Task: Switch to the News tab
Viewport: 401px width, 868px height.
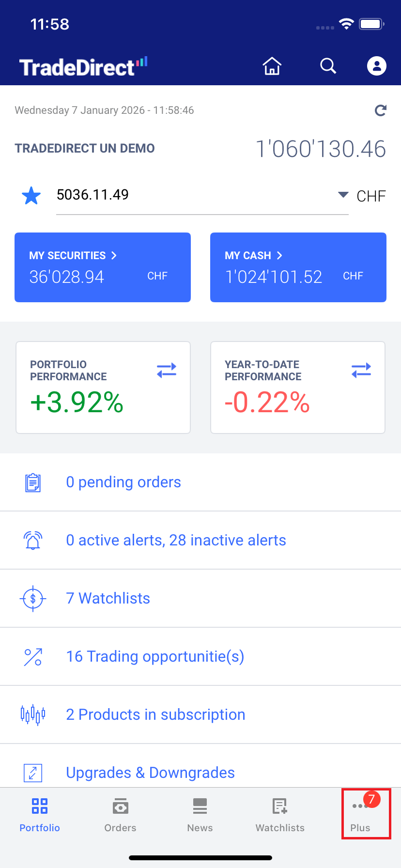Action: coord(200,815)
